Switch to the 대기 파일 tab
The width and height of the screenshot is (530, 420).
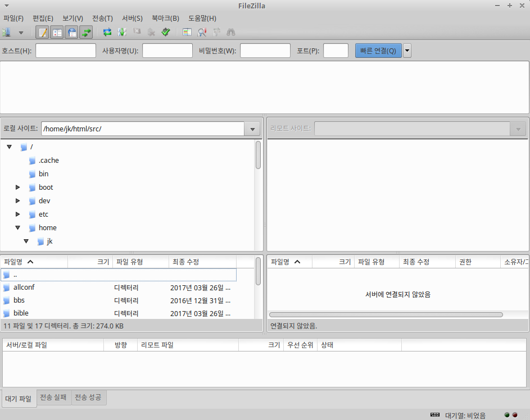(x=18, y=399)
